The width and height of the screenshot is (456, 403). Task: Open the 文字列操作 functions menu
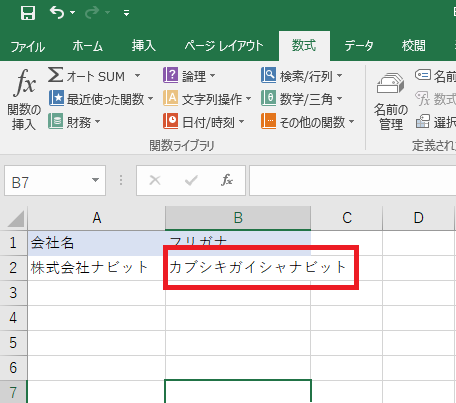click(x=207, y=99)
